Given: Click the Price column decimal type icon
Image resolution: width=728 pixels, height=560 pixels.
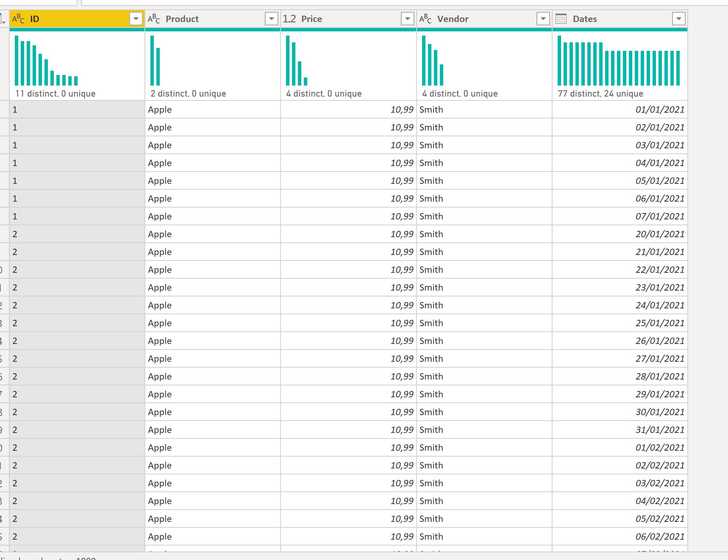Looking at the screenshot, I should tap(289, 19).
